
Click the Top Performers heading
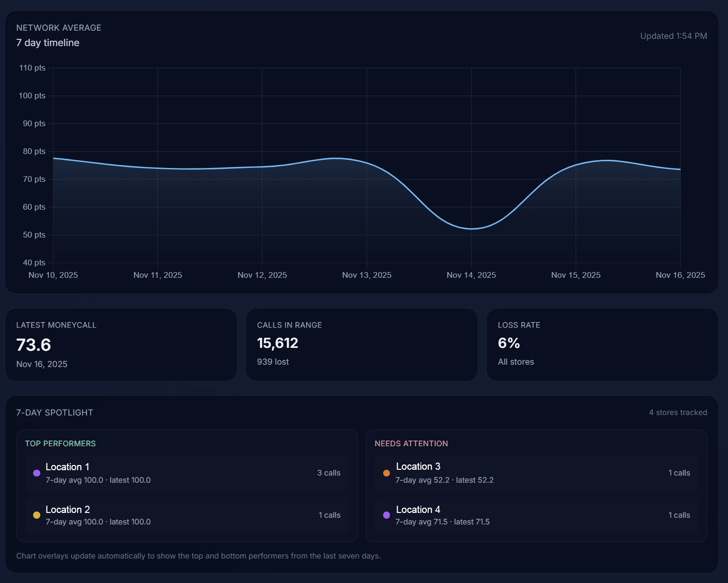coord(60,443)
